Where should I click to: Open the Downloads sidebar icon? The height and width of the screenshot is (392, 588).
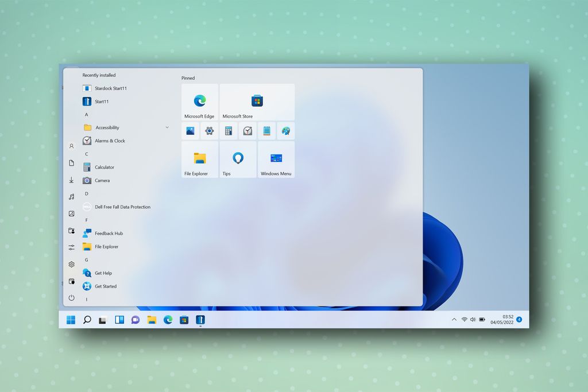pyautogui.click(x=71, y=180)
